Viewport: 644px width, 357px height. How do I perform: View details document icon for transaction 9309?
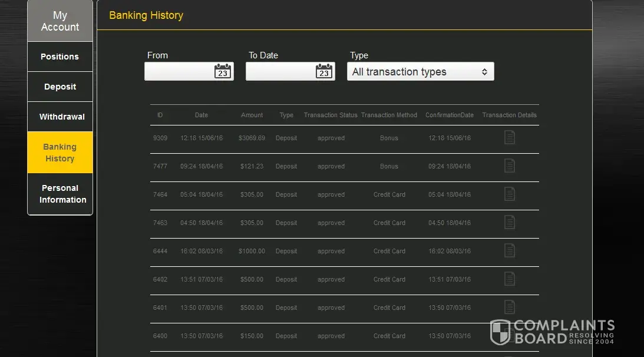509,137
